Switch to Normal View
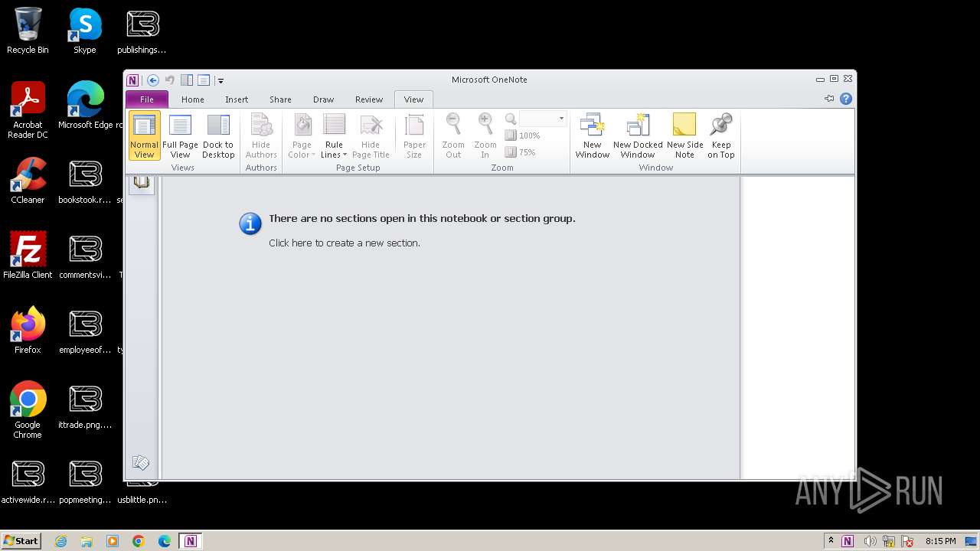Screen dimensions: 980x551 tap(144, 135)
